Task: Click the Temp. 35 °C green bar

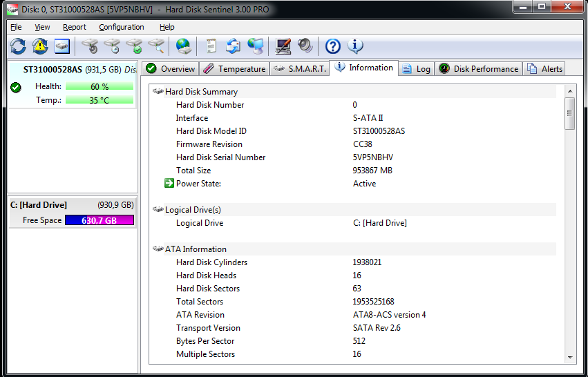Action: [x=99, y=100]
